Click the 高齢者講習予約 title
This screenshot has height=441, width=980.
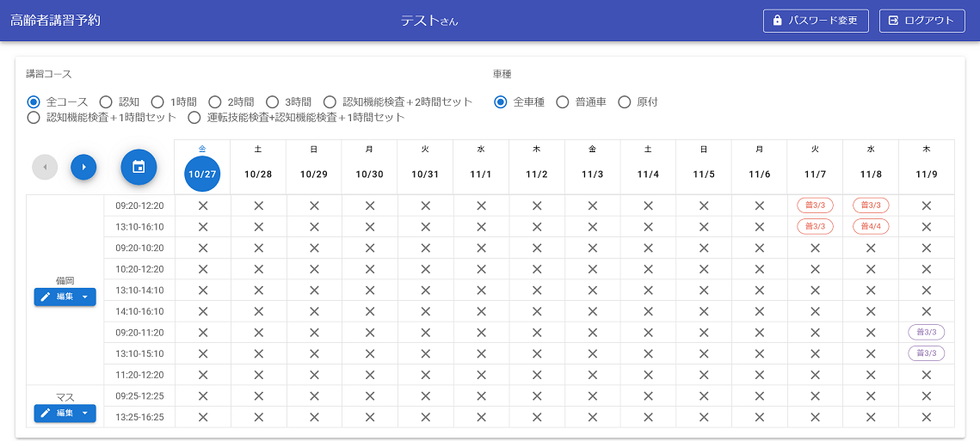(55, 20)
